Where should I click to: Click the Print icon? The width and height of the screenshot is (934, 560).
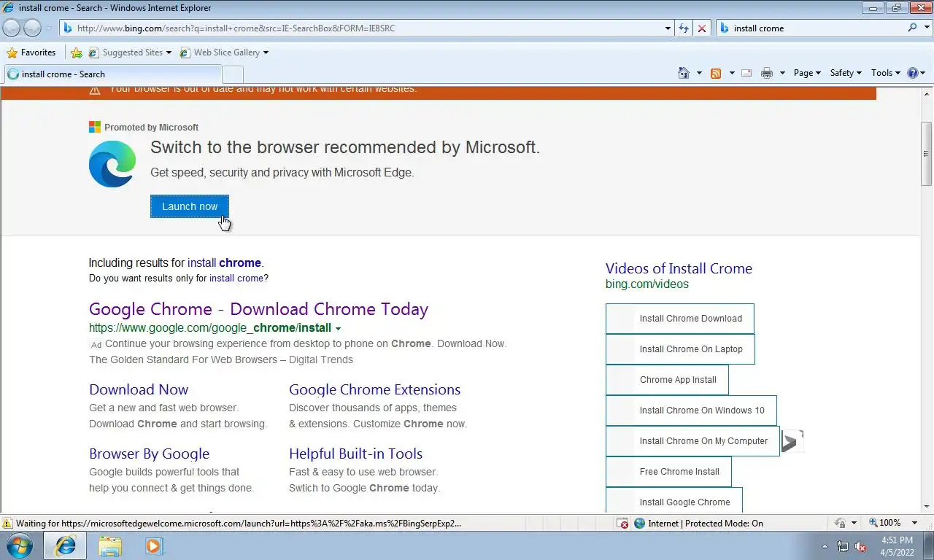[766, 73]
